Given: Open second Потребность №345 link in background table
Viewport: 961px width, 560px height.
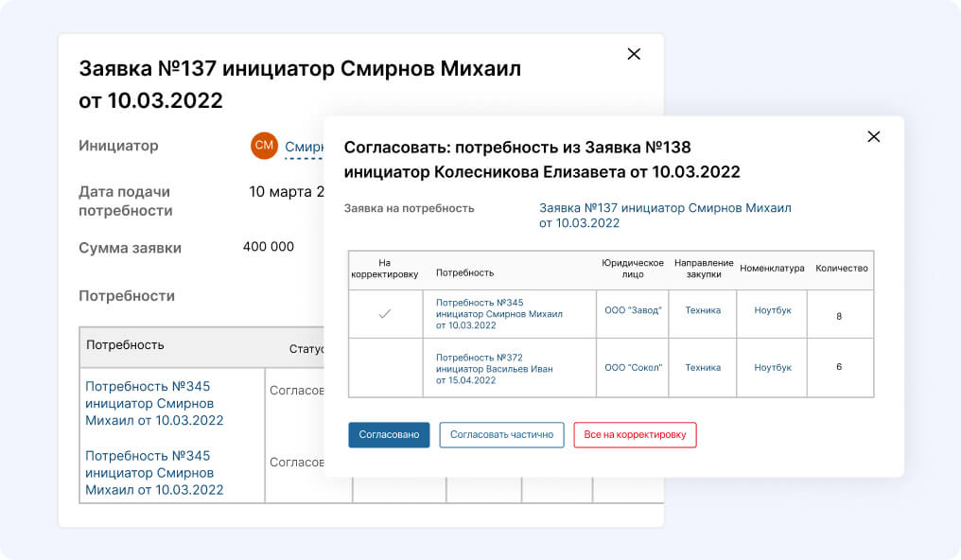Looking at the screenshot, I should [154, 472].
